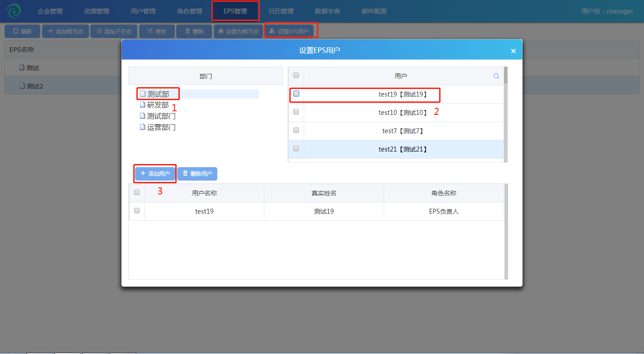Check the box for test19【测试19】
The width and height of the screenshot is (644, 354).
pos(296,94)
